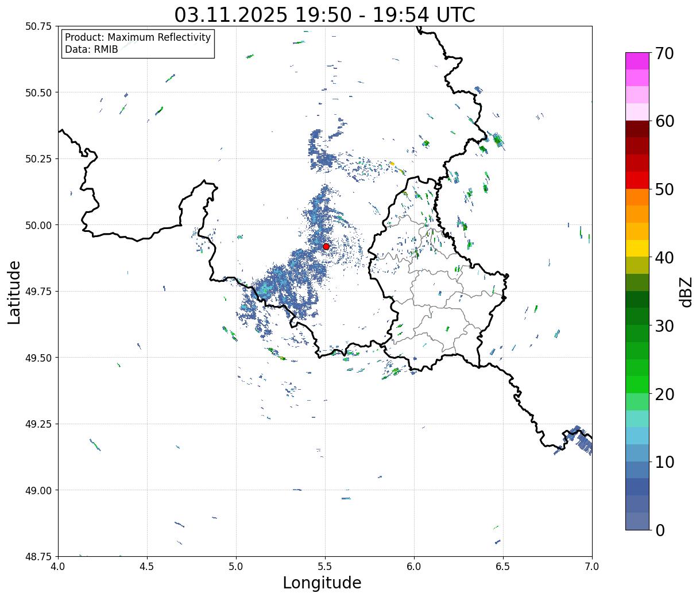The height and width of the screenshot is (597, 700).
Task: Pick the magenta swatch at top of colorbar
Action: point(637,61)
